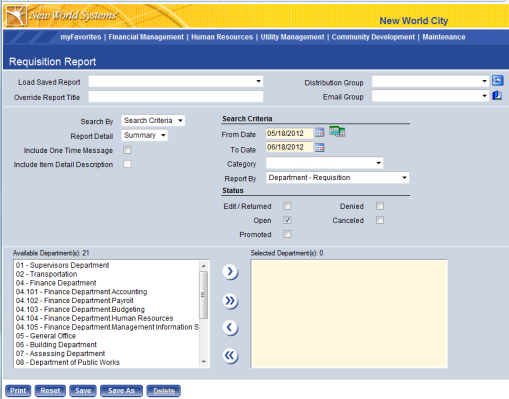
Task: Click the Save As button
Action: tap(121, 391)
